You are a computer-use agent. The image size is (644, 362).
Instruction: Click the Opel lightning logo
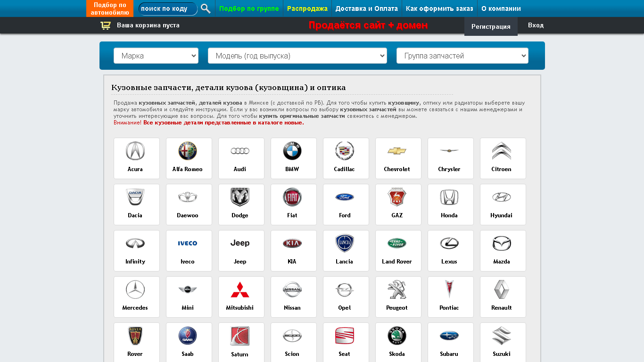point(345,289)
